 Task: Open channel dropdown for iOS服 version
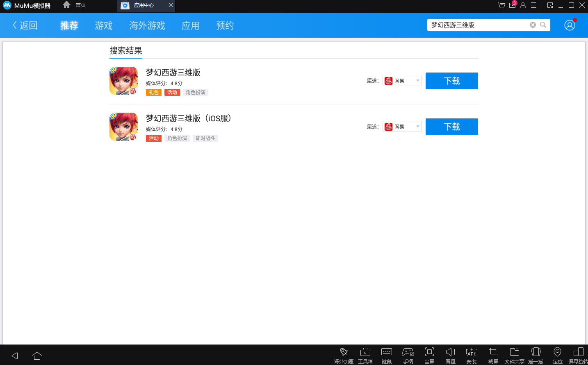[x=402, y=127]
